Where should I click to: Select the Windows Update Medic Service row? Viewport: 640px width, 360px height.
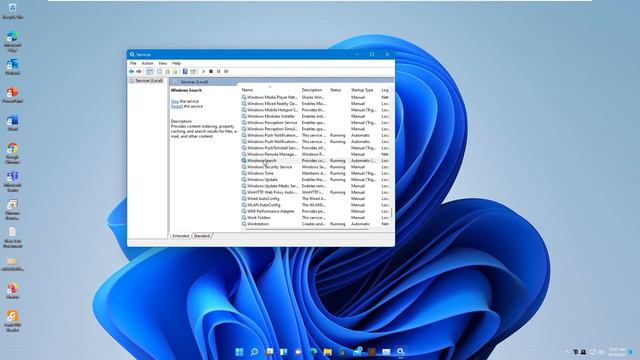[x=315, y=186]
